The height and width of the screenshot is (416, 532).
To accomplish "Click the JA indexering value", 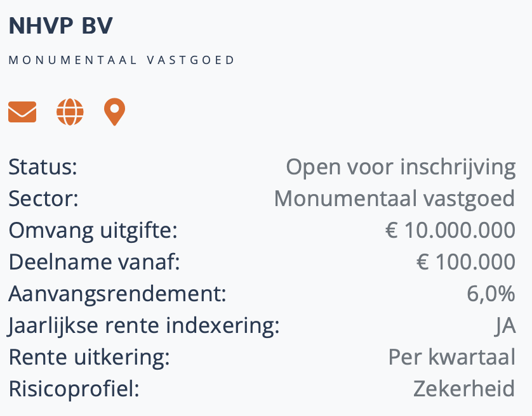I will (x=505, y=325).
